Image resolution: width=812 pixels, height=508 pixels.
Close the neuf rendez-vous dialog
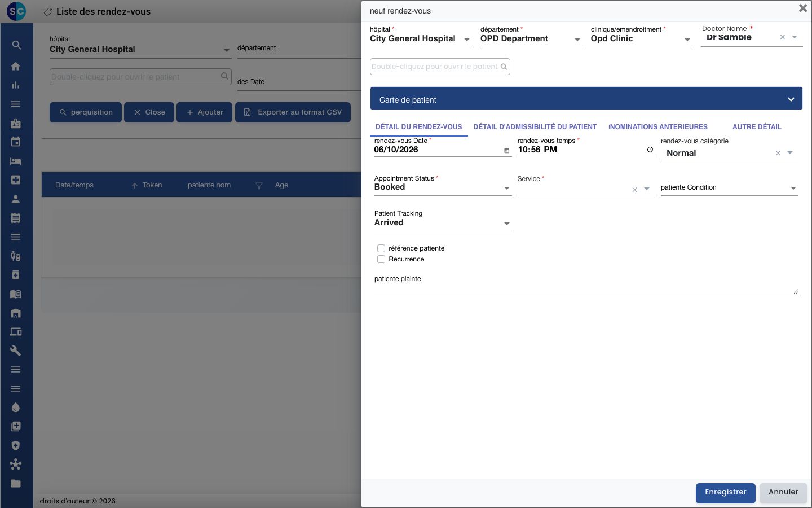[803, 8]
